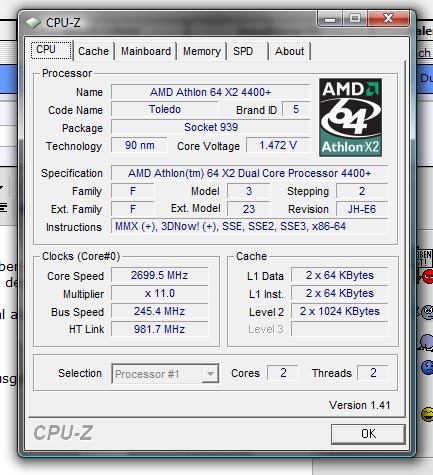Select the Memory tab
Screen dimensions: 433x475
(202, 51)
